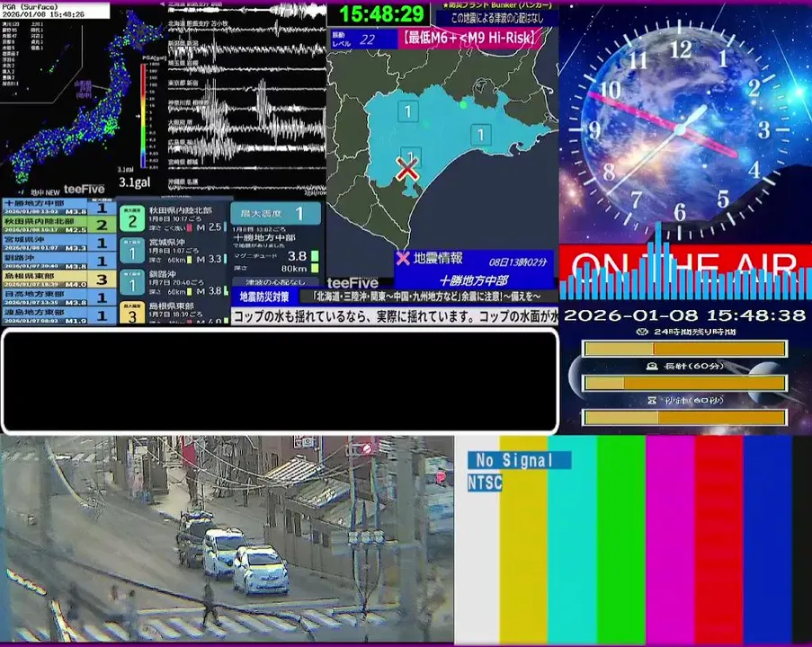This screenshot has width=812, height=647.
Task: Click the blue 地震防災対策 label
Action: (x=264, y=297)
